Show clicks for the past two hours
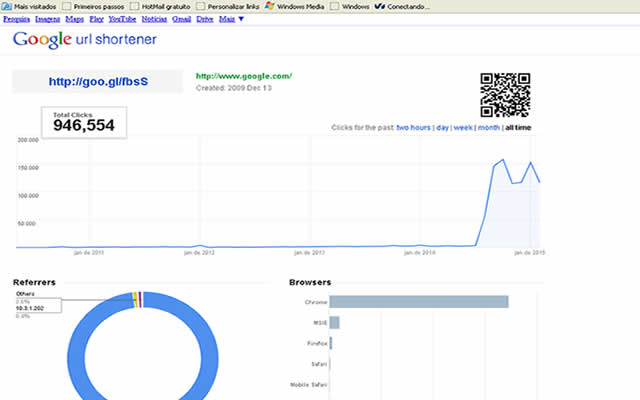This screenshot has width=640, height=400. pos(413,128)
